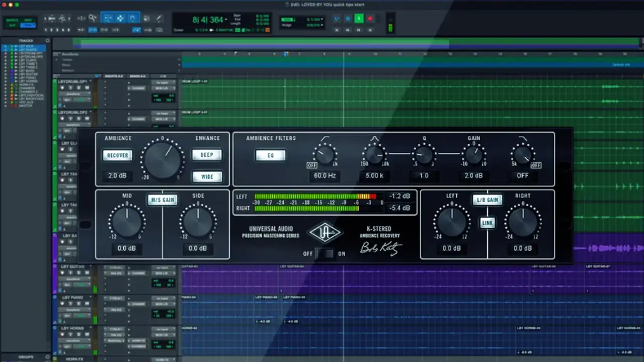
Task: Click the Q knob
Action: (x=424, y=155)
